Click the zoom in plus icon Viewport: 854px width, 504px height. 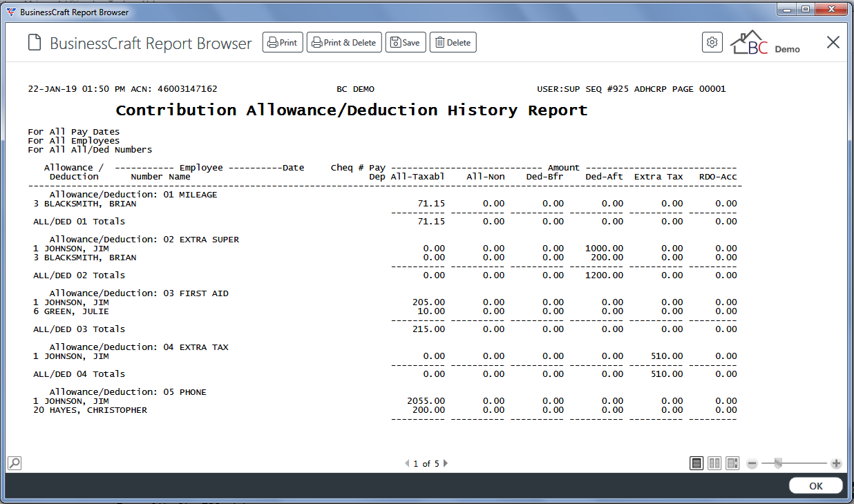[836, 463]
